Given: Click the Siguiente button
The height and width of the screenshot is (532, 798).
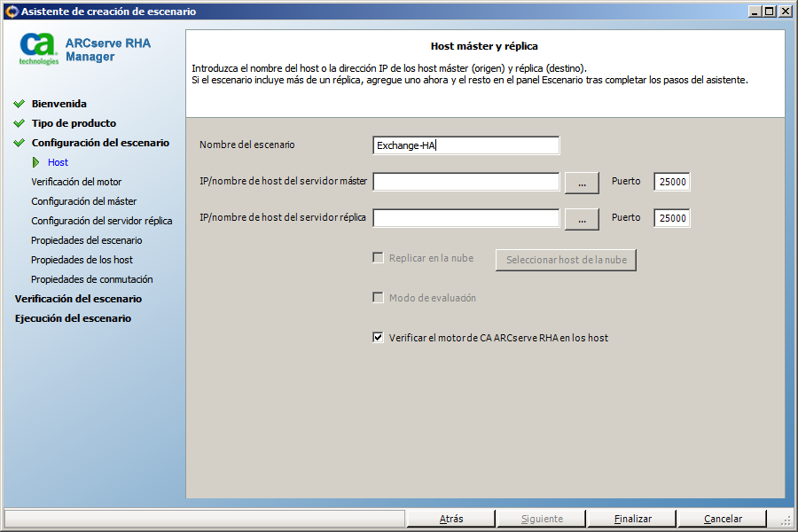Looking at the screenshot, I should click(x=542, y=519).
